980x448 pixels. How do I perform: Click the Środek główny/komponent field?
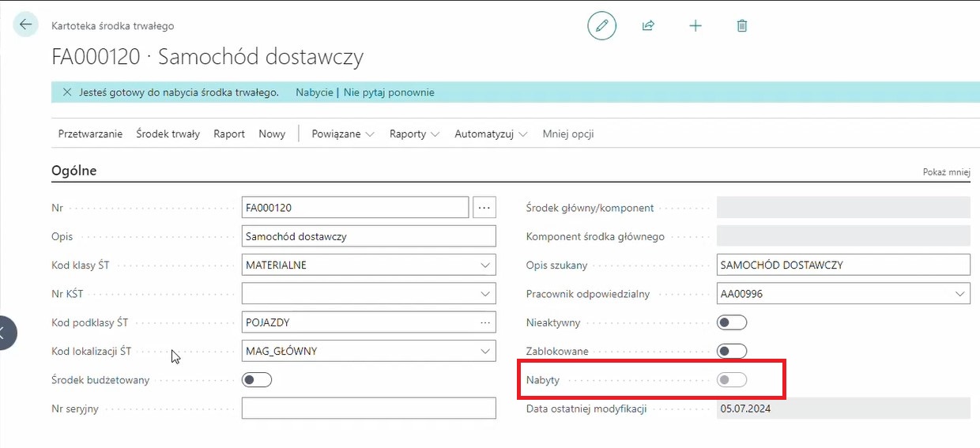click(843, 208)
